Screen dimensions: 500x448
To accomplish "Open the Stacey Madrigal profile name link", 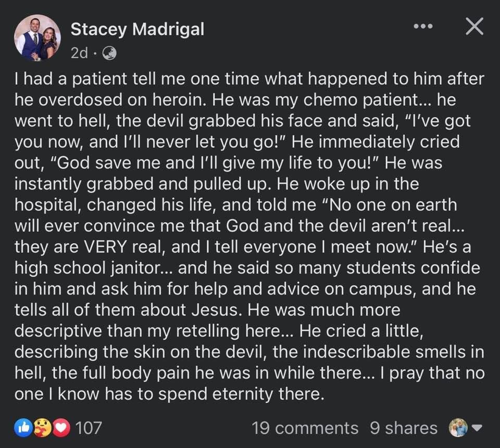I will (x=137, y=29).
